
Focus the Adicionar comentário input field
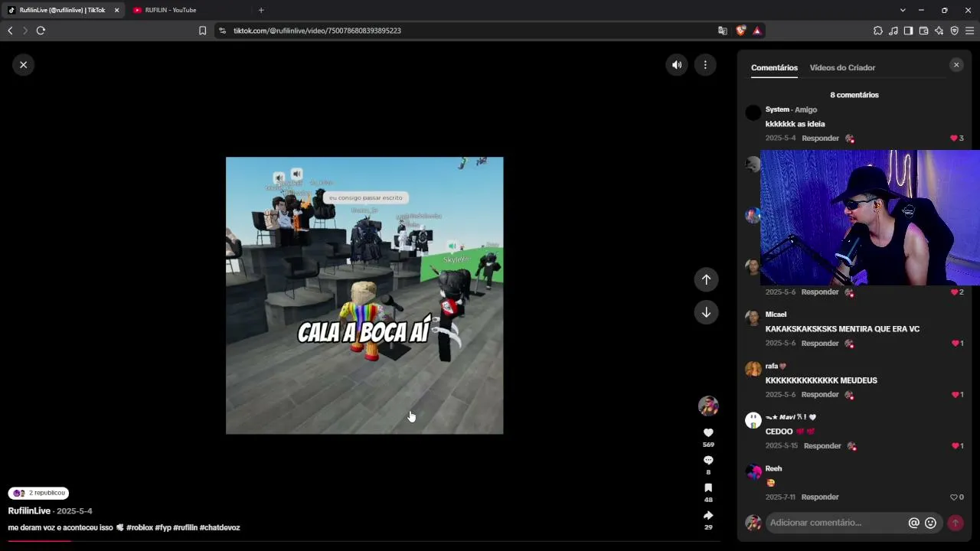pos(836,523)
